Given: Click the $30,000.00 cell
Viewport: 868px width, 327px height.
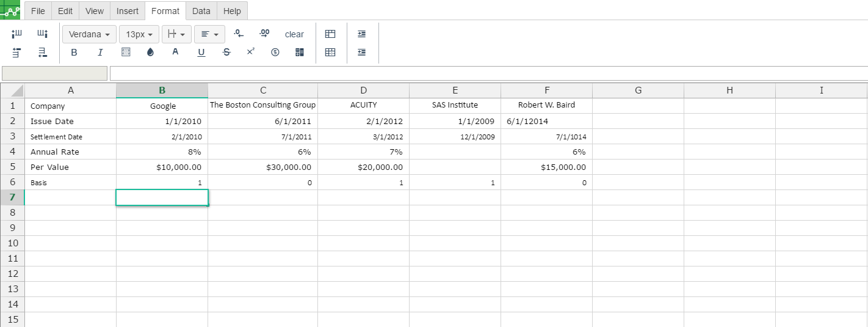Looking at the screenshot, I should click(x=263, y=167).
